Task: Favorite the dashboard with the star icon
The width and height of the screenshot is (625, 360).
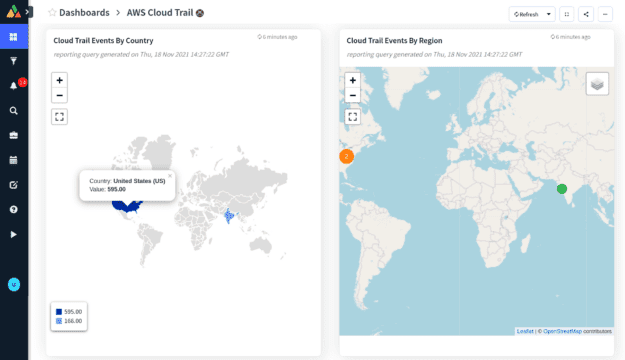Action: pos(52,12)
